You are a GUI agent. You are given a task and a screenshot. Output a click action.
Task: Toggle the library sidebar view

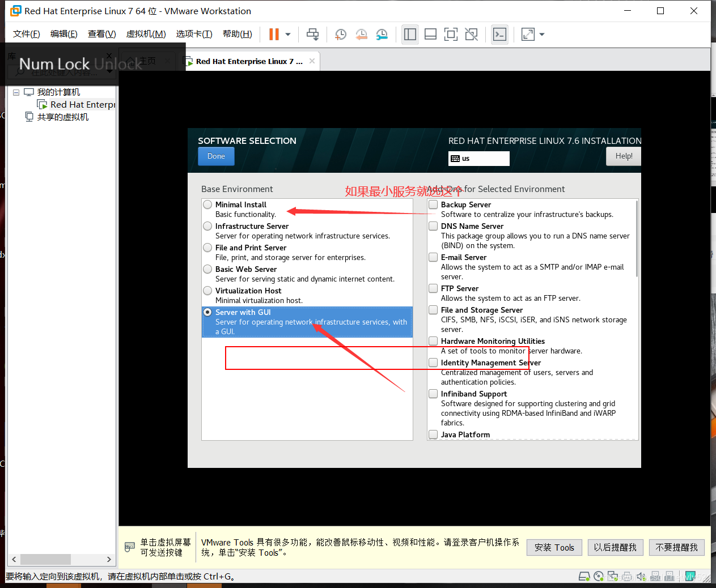410,35
